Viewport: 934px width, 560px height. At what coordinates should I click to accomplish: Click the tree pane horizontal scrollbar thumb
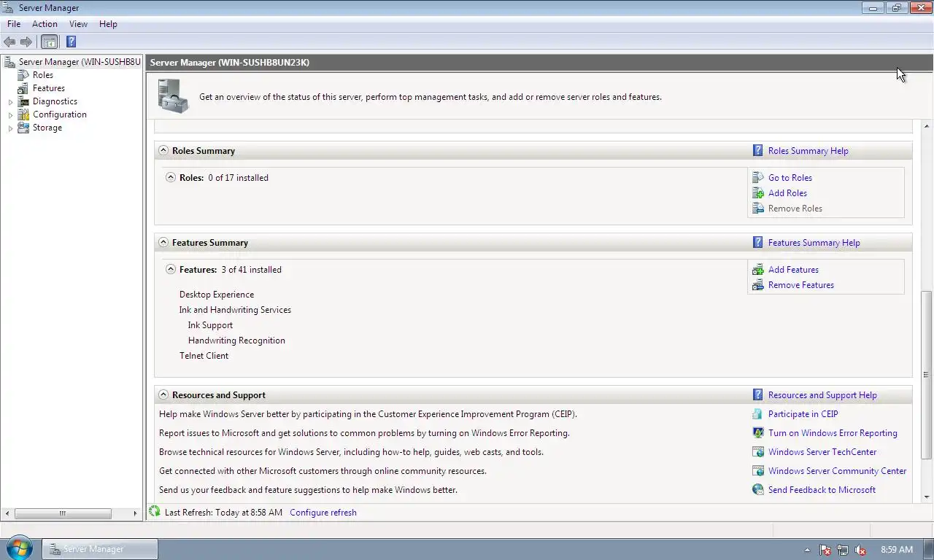click(x=63, y=513)
